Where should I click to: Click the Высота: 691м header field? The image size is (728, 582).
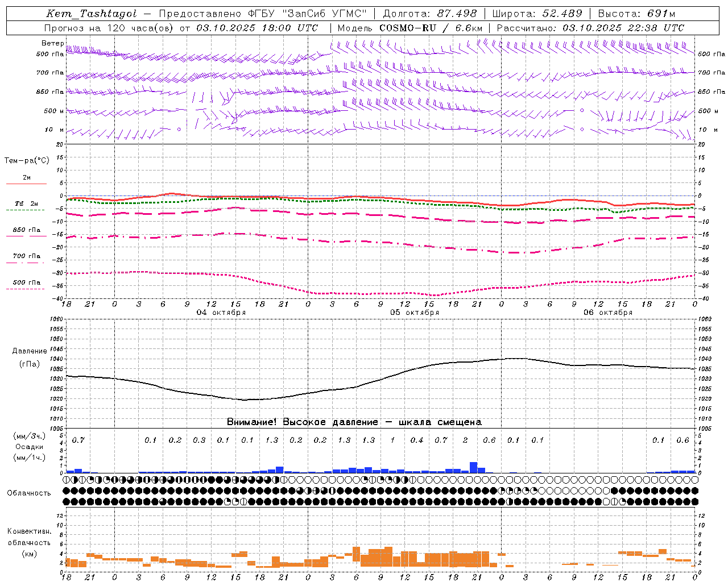click(636, 14)
